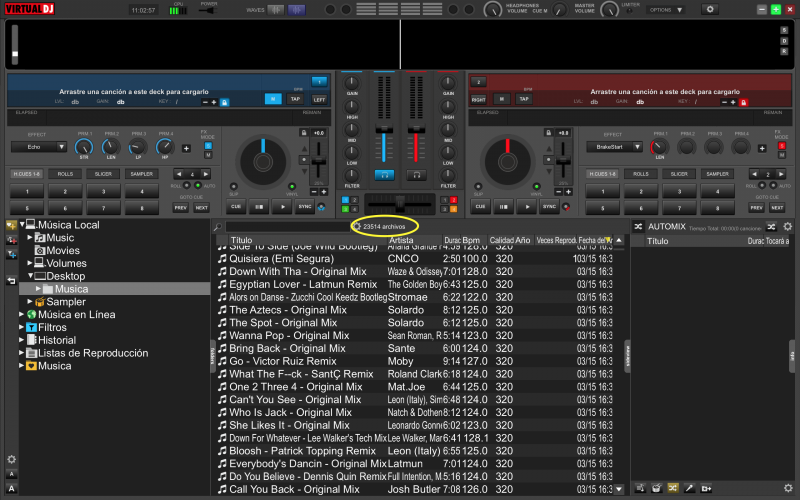This screenshot has width=800, height=500.
Task: Toggle the blue M master button on left deck
Action: tap(273, 99)
